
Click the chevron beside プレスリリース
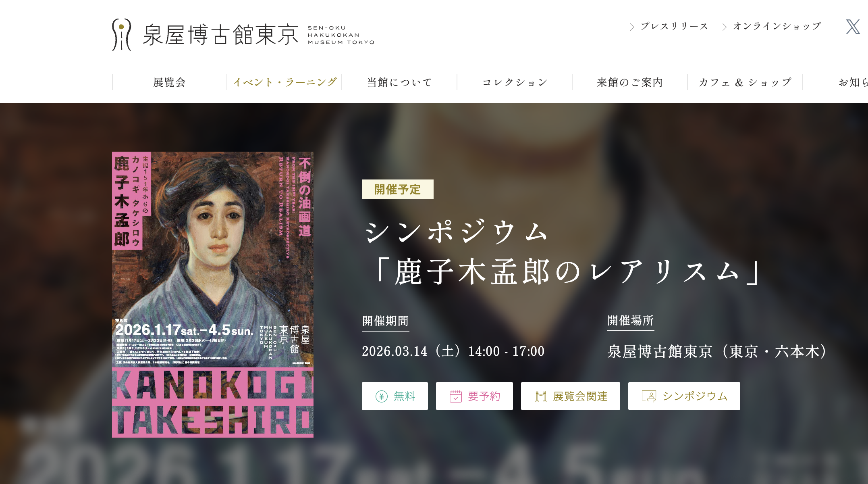632,27
